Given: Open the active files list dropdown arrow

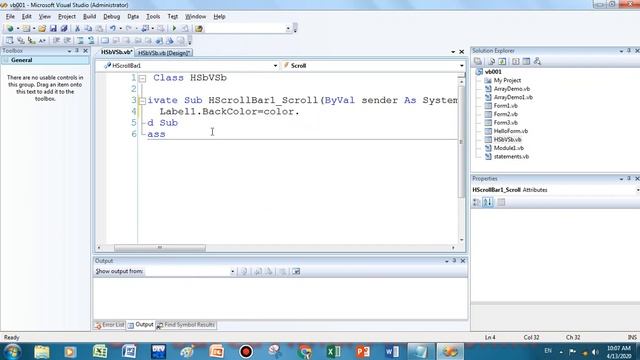Looking at the screenshot, I should point(453,52).
